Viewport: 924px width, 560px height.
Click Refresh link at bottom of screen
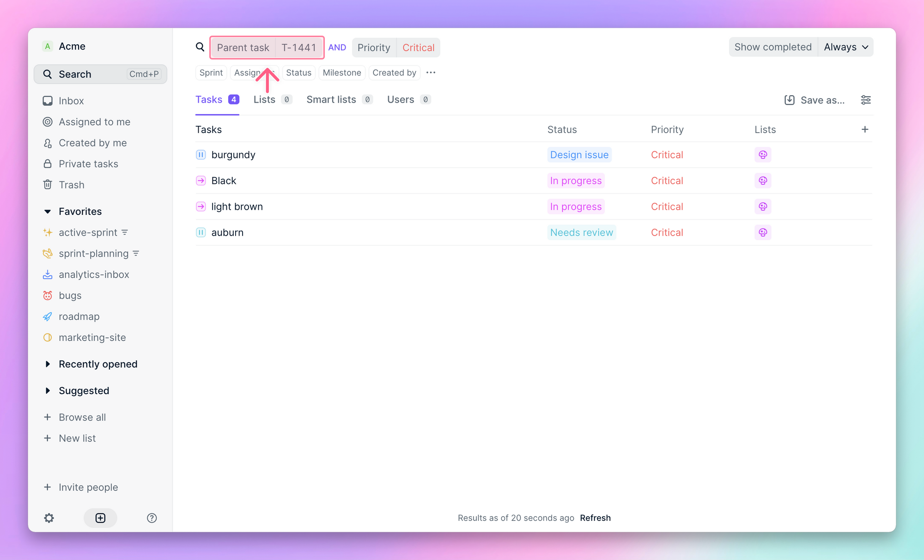(595, 517)
